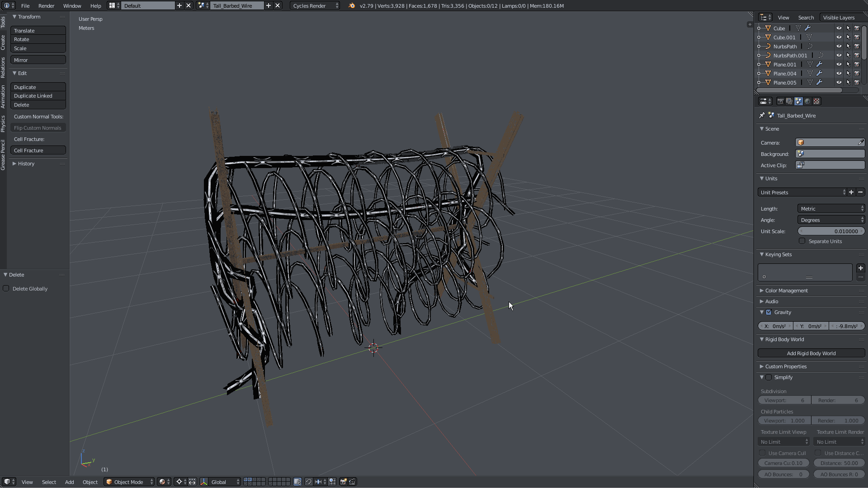Open the Object Mode dropdown
Viewport: 868px width, 488px height.
pos(129,482)
